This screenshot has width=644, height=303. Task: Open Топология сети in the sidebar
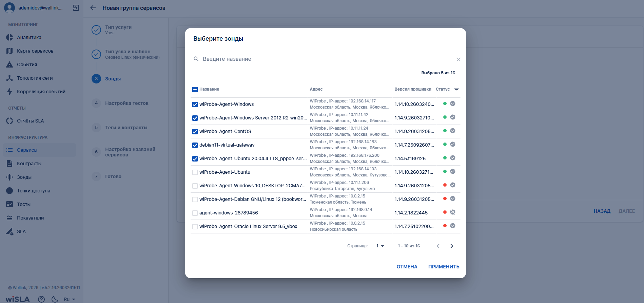point(35,78)
